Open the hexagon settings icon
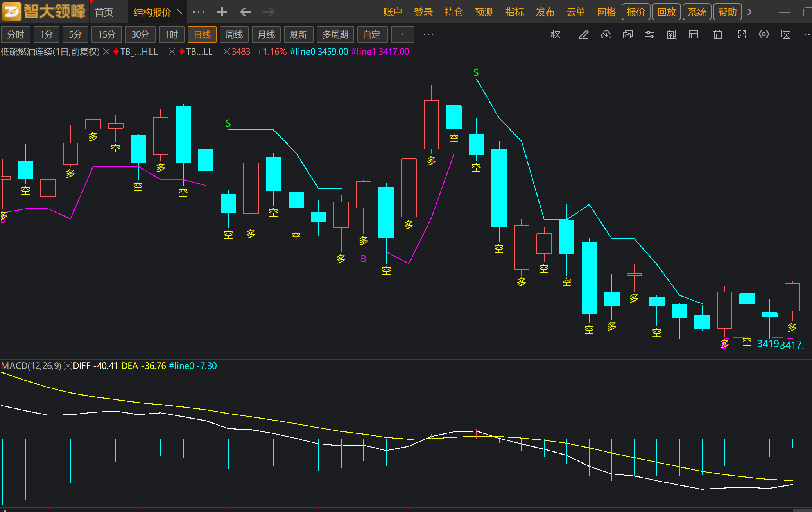Viewport: 812px width, 512px height. click(764, 34)
